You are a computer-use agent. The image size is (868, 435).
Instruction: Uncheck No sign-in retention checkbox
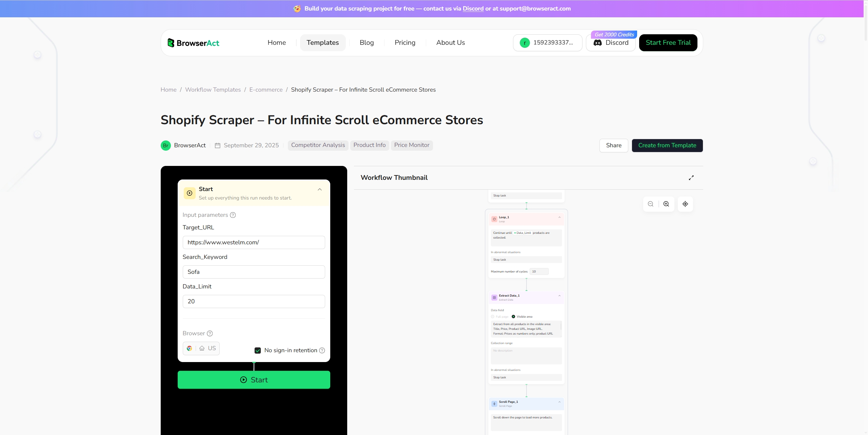tap(258, 351)
